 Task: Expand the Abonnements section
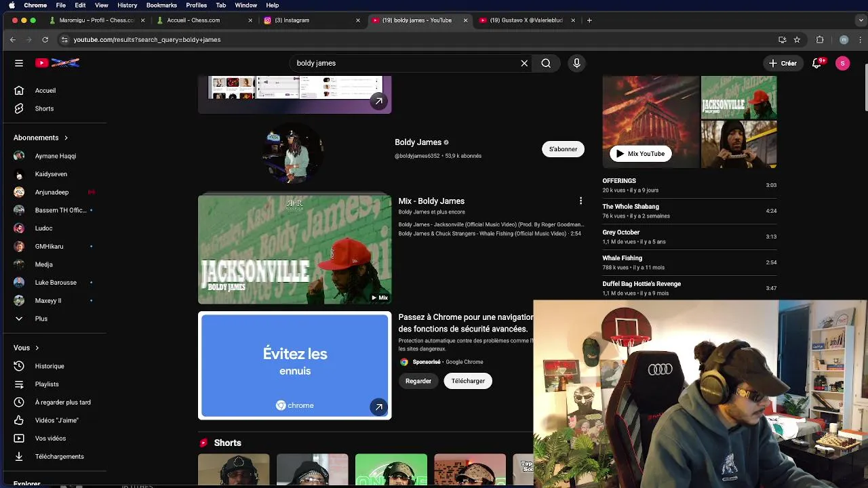(41, 138)
